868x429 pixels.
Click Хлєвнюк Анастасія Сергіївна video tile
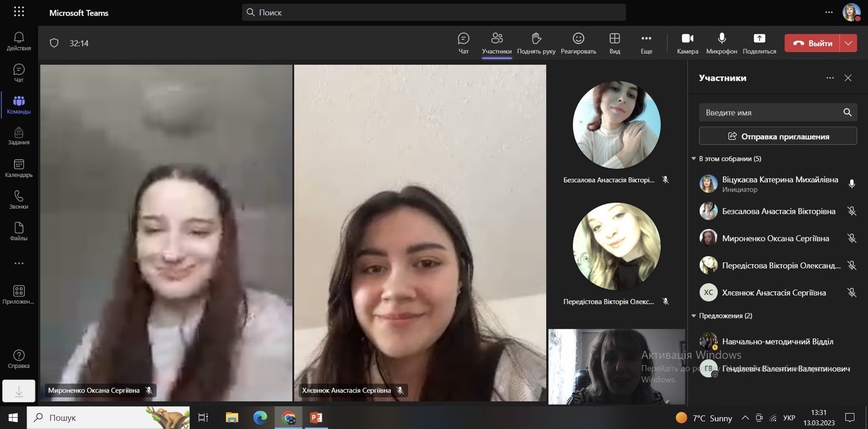tap(420, 233)
